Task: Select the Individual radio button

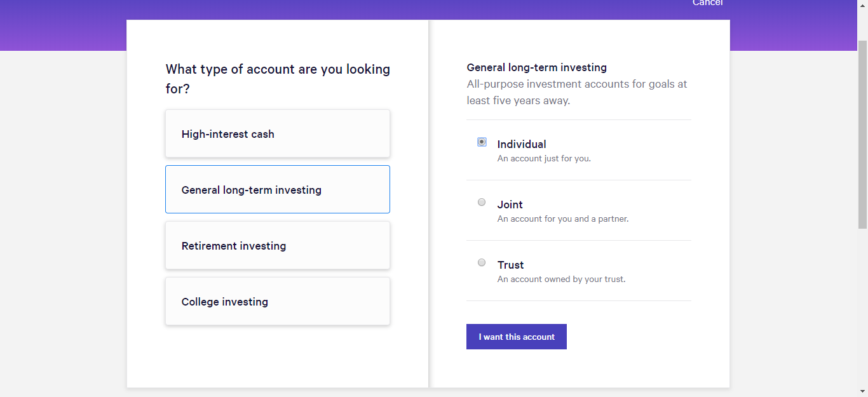Action: (x=482, y=142)
